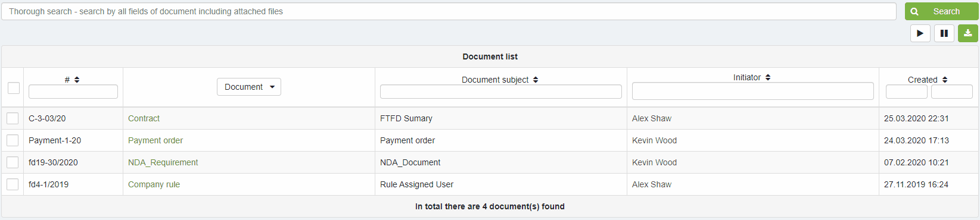Screen dimensions: 980x220
Task: Check the fd4-1/2019 row checkbox
Action: [x=13, y=184]
